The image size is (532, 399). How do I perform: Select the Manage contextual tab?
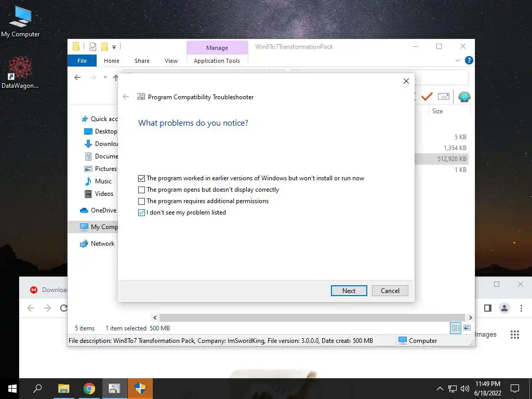[x=217, y=48]
